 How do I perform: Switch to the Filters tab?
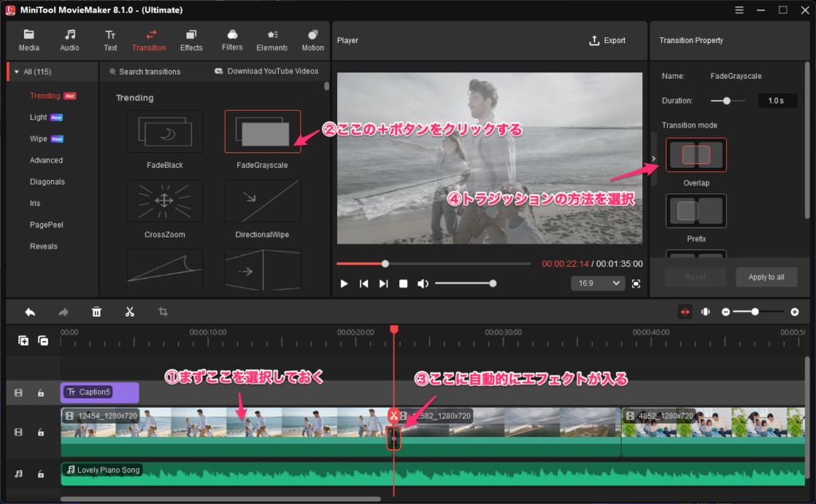point(233,40)
